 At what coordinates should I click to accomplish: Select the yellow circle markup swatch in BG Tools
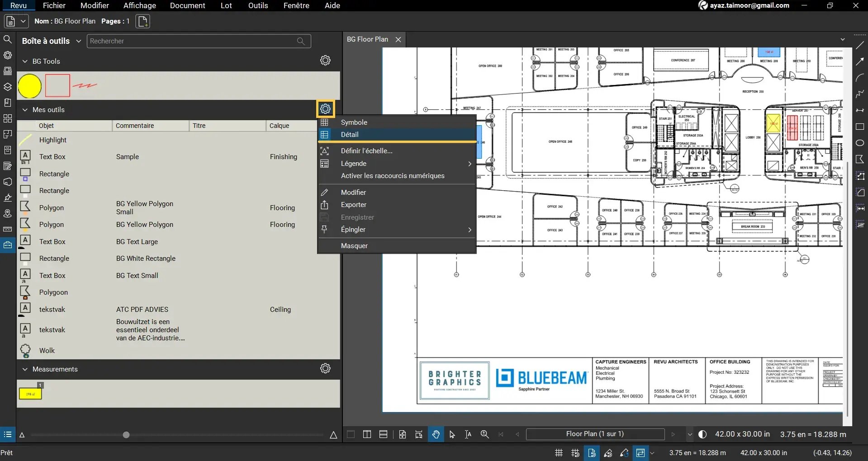pos(29,85)
